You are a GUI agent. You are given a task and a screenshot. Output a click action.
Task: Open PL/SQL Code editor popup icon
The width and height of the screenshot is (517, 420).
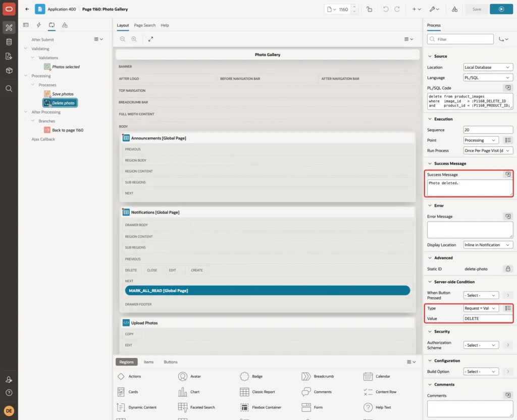point(508,88)
